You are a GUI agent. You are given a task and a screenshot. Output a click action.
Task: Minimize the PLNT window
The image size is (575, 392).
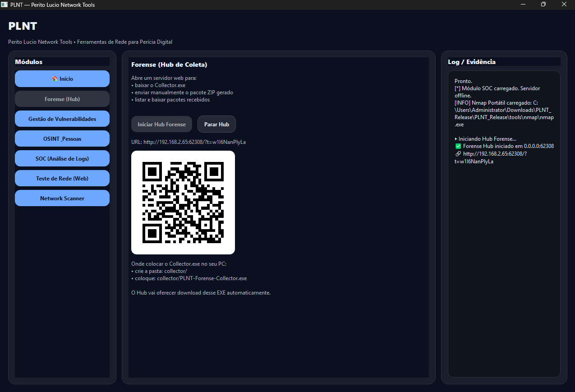523,5
